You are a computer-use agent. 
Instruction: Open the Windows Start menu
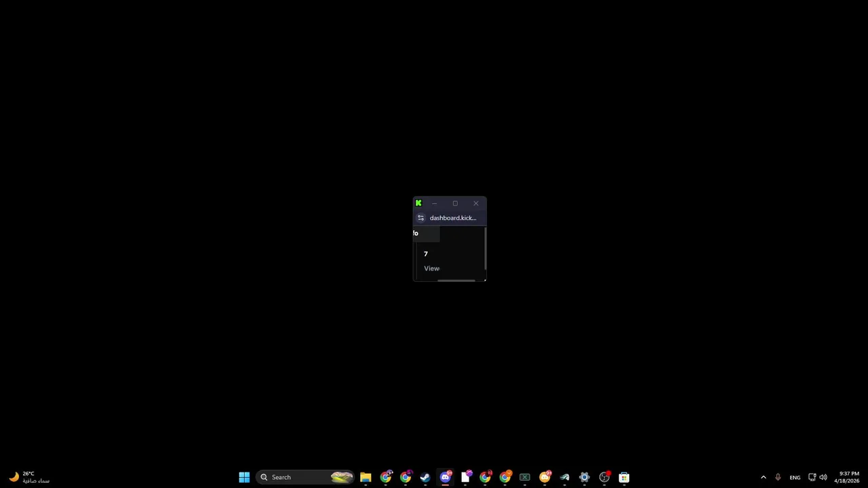[x=244, y=477]
